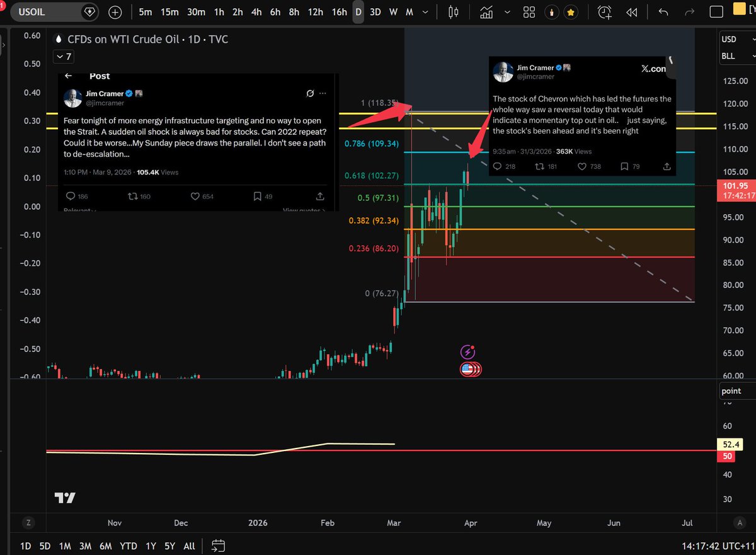Click the diamond premium badge icon

click(x=89, y=12)
